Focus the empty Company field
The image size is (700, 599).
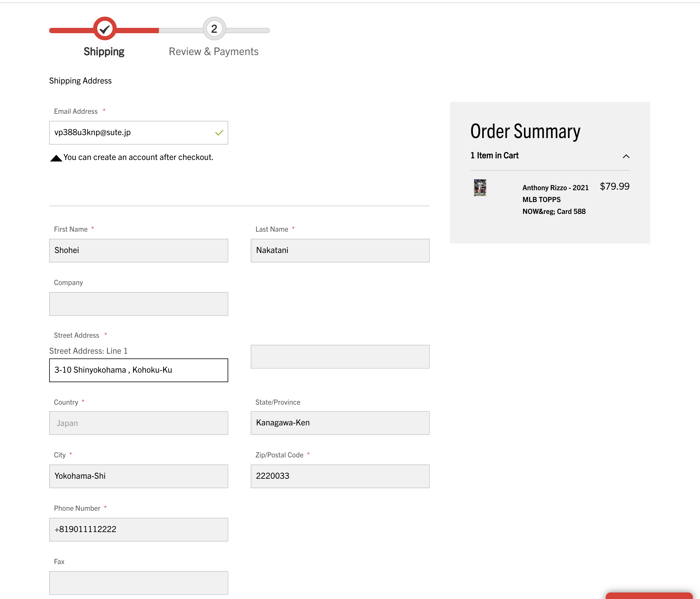pos(138,304)
